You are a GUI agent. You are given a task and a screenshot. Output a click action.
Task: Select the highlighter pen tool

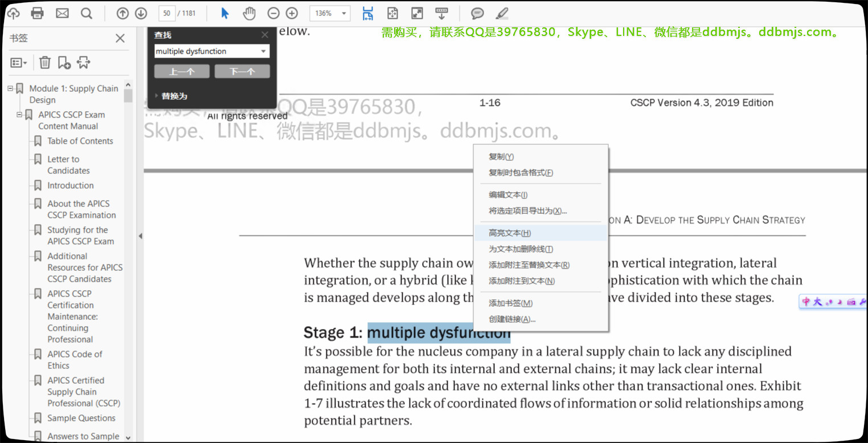pyautogui.click(x=501, y=13)
